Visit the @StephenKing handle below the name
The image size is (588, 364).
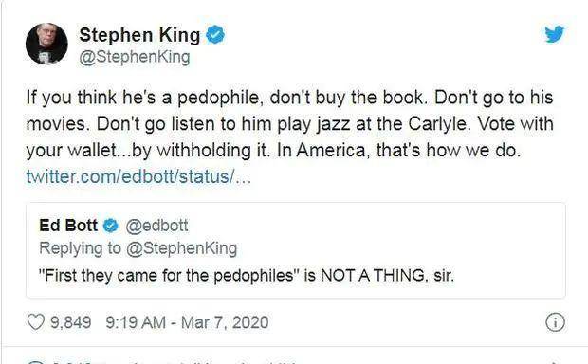[x=135, y=58]
